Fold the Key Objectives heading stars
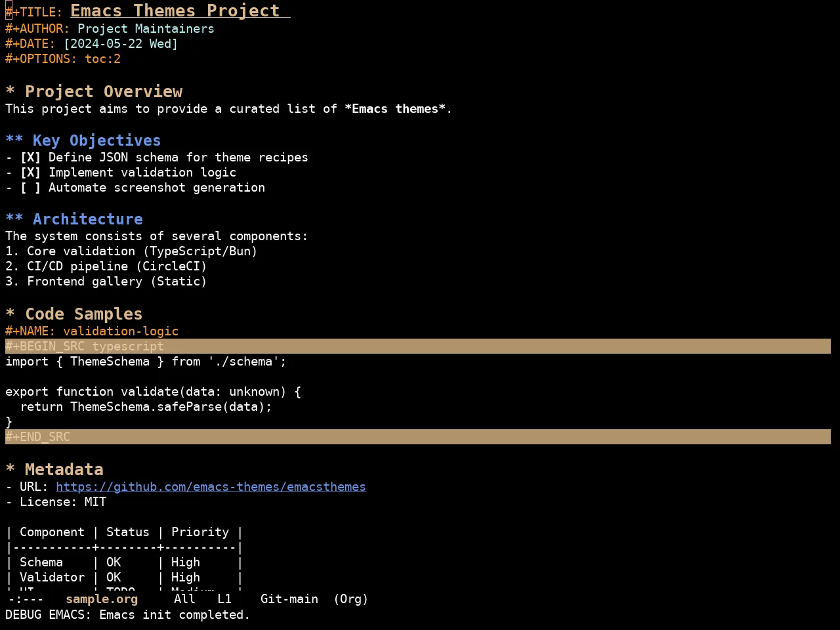This screenshot has width=840, height=630. 14,140
